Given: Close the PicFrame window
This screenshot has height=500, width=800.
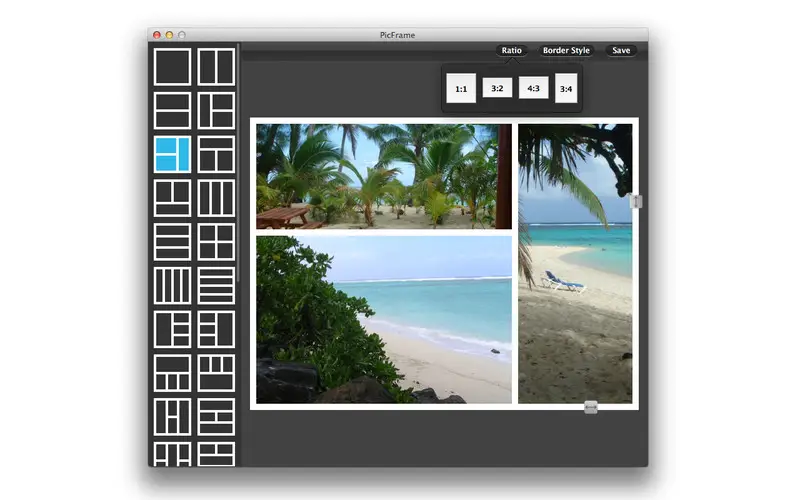Looking at the screenshot, I should click(157, 35).
